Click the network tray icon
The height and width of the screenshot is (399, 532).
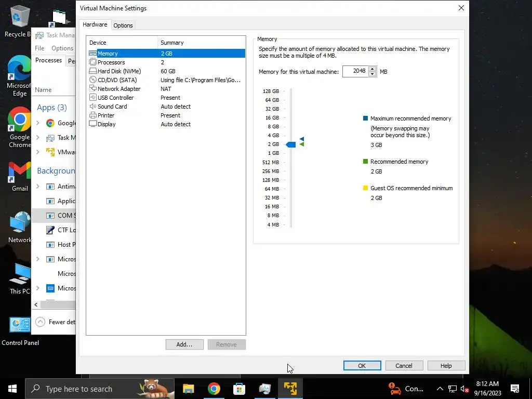click(x=453, y=389)
